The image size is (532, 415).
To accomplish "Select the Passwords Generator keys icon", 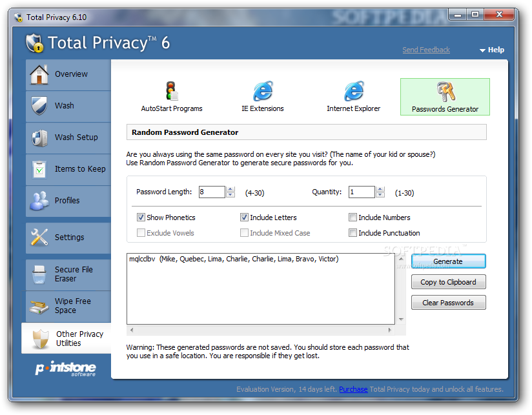I will [x=445, y=92].
